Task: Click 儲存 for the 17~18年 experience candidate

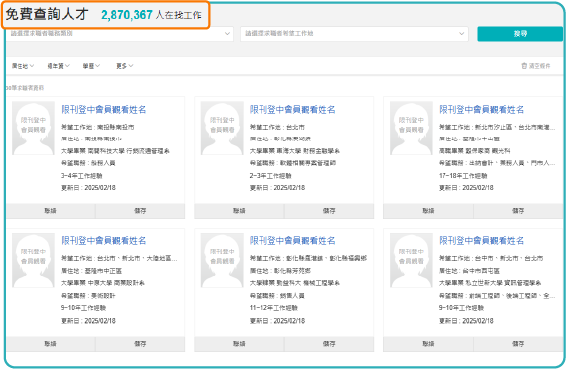Action: [x=518, y=211]
